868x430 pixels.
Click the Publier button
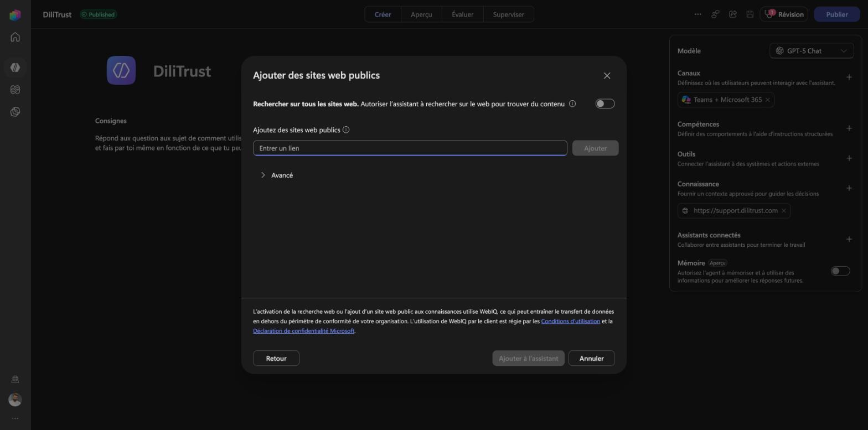pos(837,14)
